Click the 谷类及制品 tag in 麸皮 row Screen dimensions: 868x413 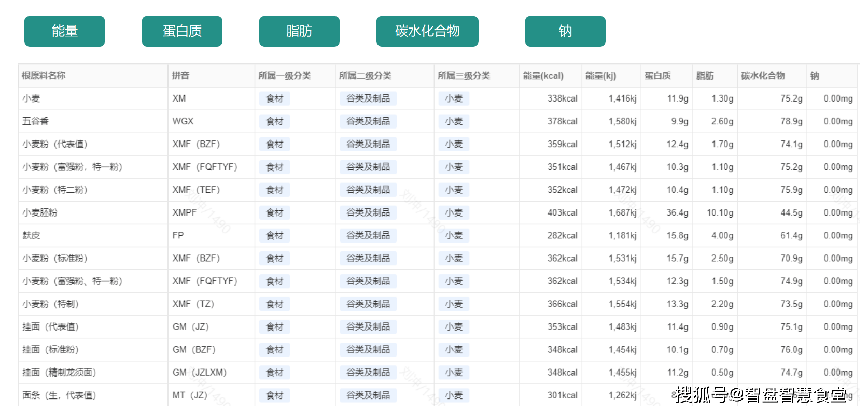[368, 235]
